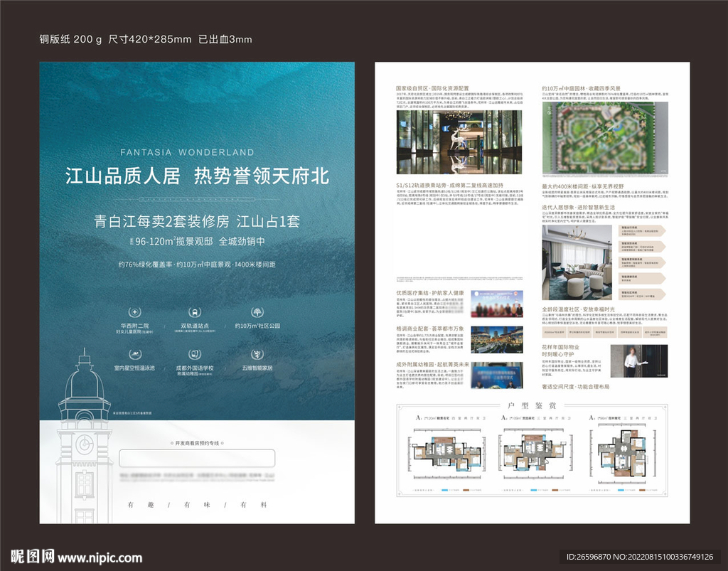Select the A3 96㎡ floor plan
The image size is (728, 571).
623,454
